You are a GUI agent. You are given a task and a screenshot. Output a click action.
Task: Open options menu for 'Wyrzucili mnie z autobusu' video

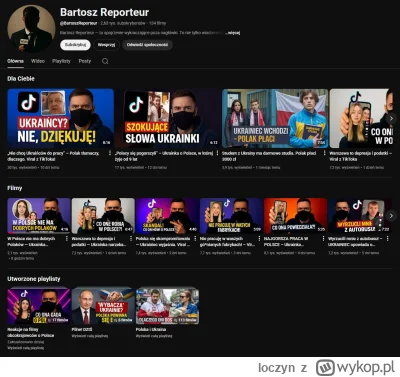387,239
